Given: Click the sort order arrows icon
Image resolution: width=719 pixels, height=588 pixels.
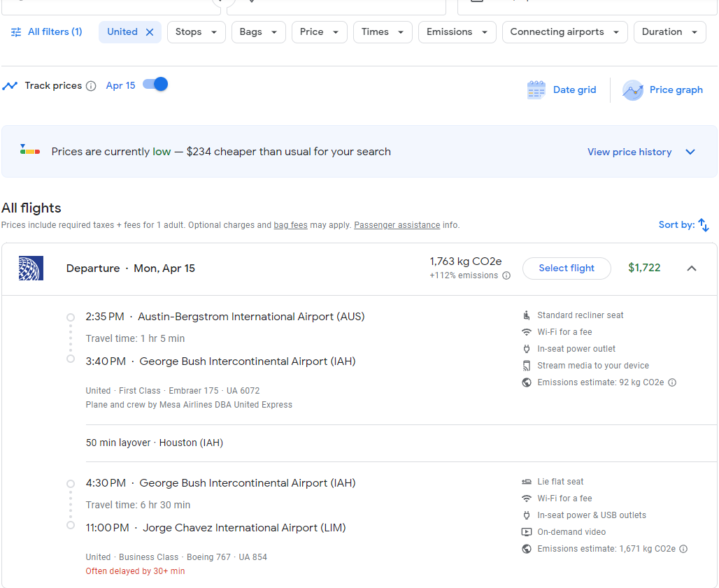Looking at the screenshot, I should 704,225.
